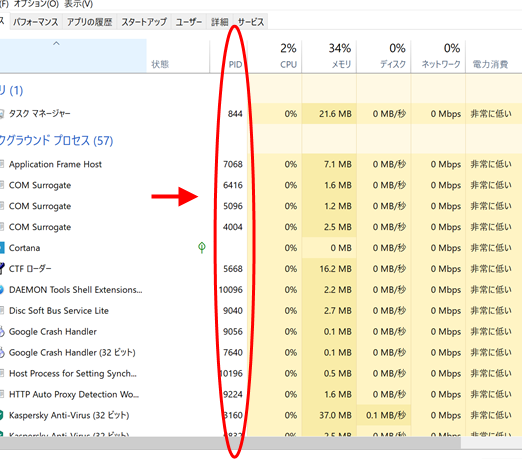Switch to the パフォーマンス tab

tap(36, 22)
